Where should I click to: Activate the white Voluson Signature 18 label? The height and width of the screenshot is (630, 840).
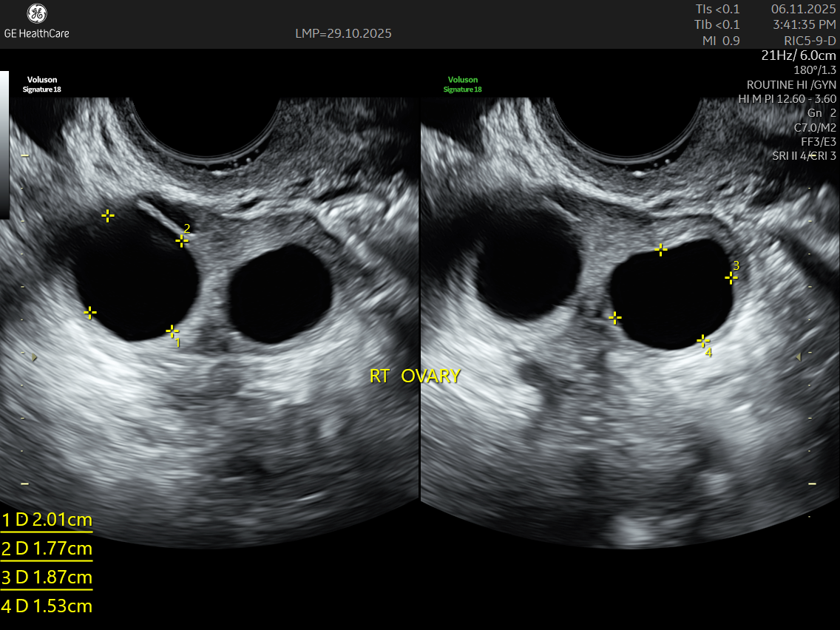42,84
